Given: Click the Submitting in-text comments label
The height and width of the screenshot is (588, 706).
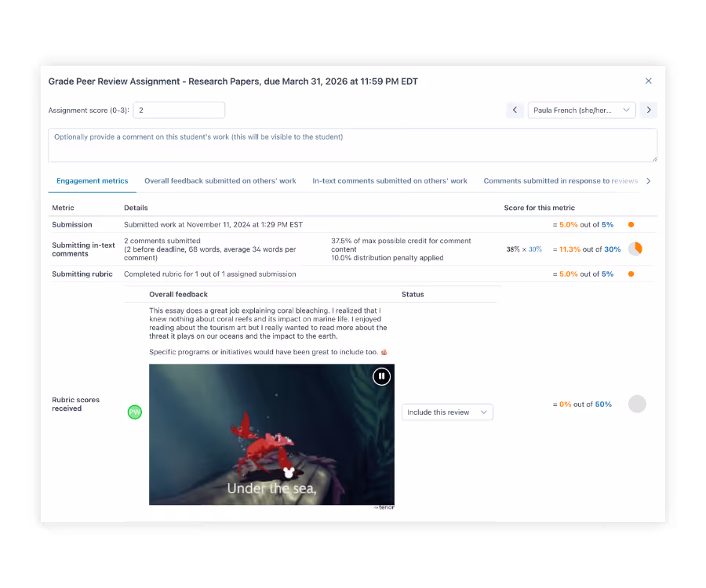Looking at the screenshot, I should point(83,249).
